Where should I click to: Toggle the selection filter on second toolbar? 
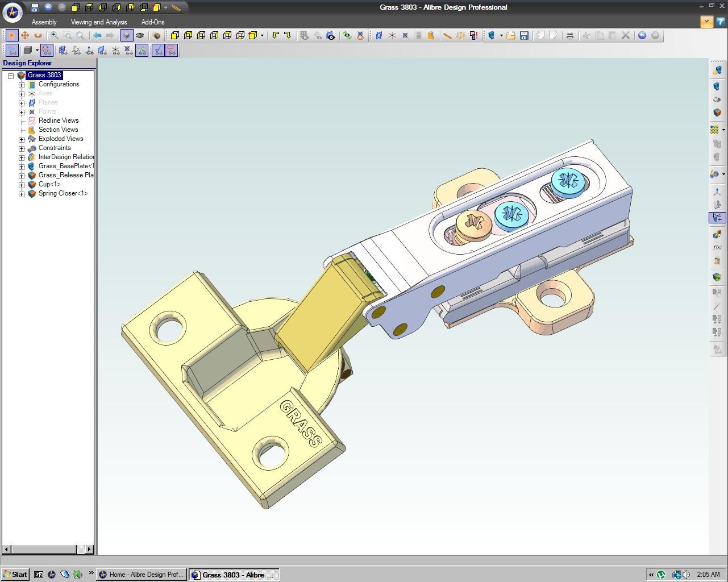(x=12, y=50)
